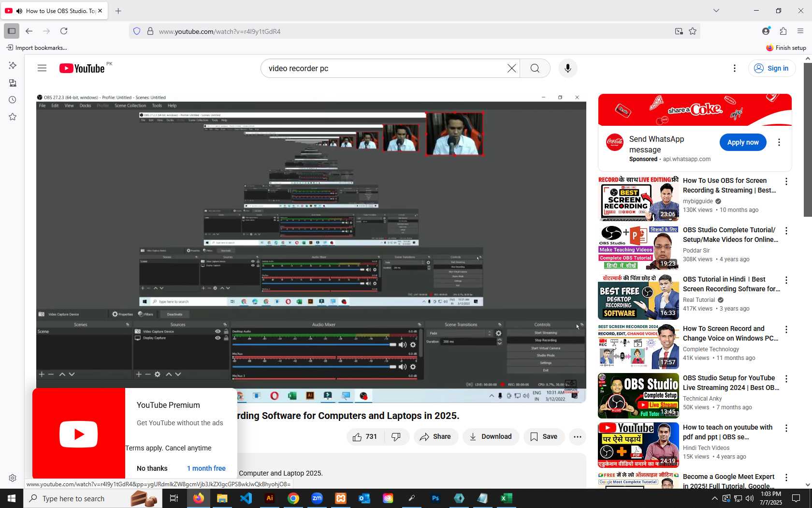Open sidebar history clock icon
The width and height of the screenshot is (812, 508).
click(13, 100)
